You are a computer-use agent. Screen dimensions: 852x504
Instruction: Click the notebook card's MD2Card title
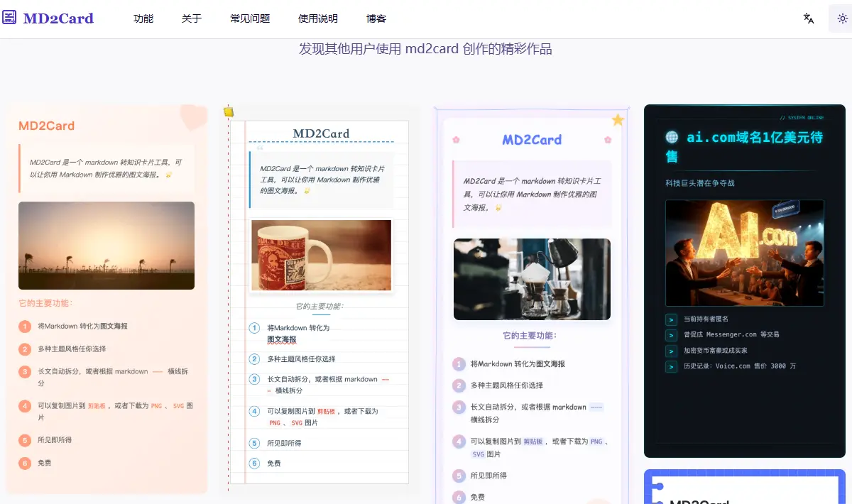[321, 133]
